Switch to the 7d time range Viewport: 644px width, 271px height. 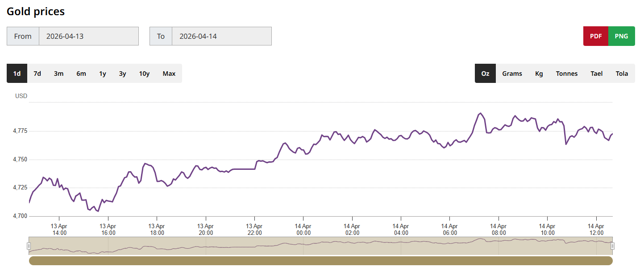click(x=37, y=74)
